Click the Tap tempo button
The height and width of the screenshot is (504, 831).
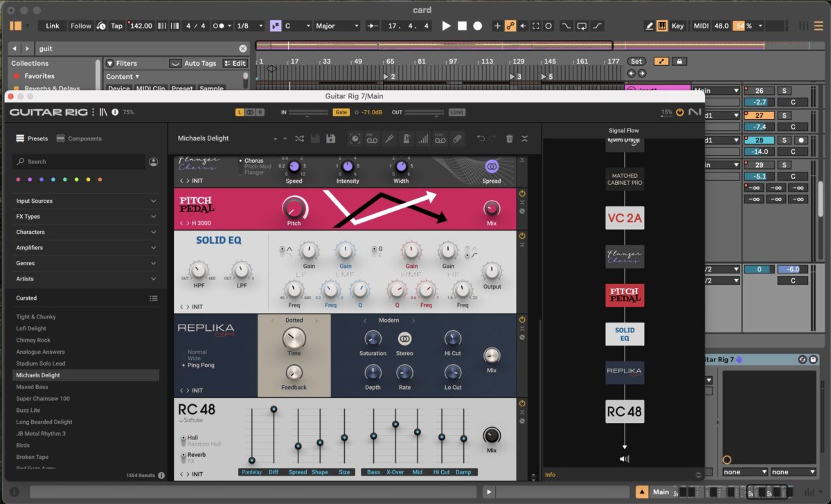[x=116, y=26]
